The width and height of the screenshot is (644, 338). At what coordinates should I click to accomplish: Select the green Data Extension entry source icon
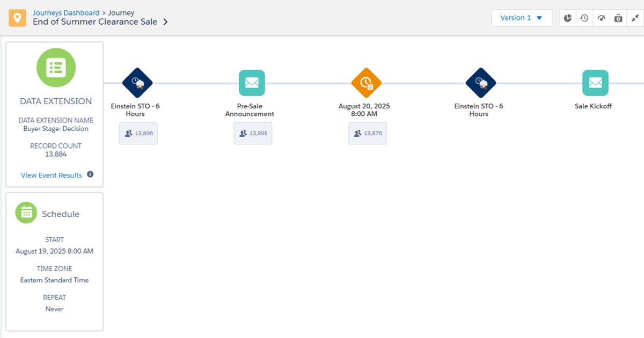coord(56,68)
